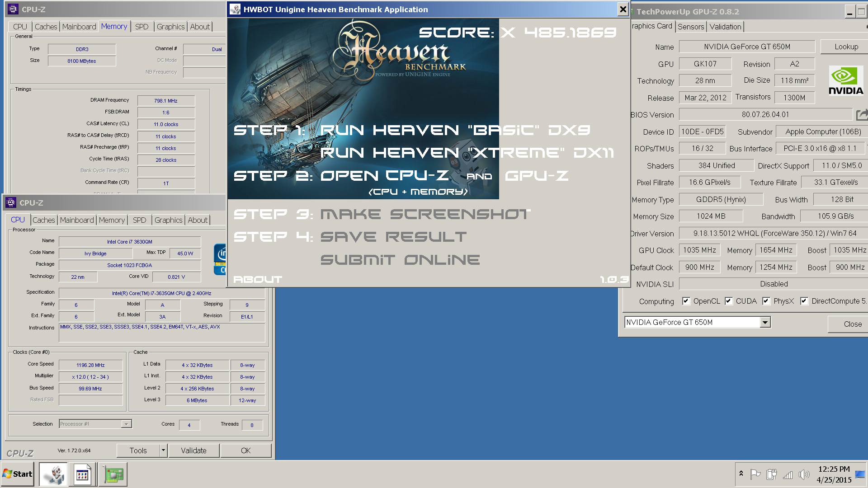The width and height of the screenshot is (868, 488).
Task: Open the Processor #1 selection dropdown
Action: [126, 424]
